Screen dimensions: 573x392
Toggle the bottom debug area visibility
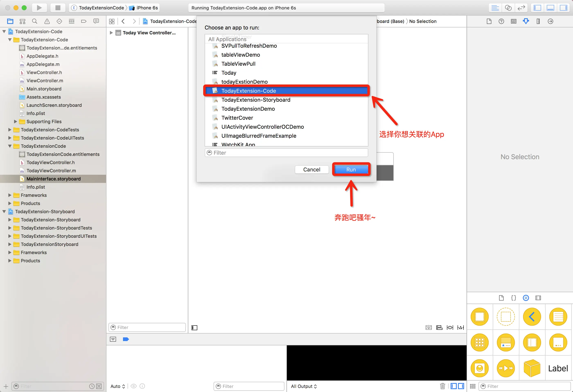(550, 8)
